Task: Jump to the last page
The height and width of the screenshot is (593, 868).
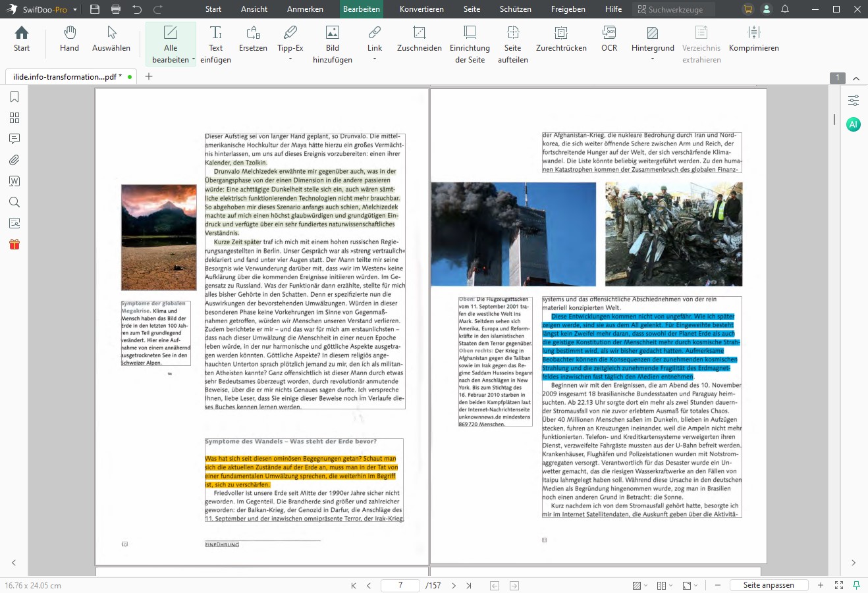Action: point(469,585)
